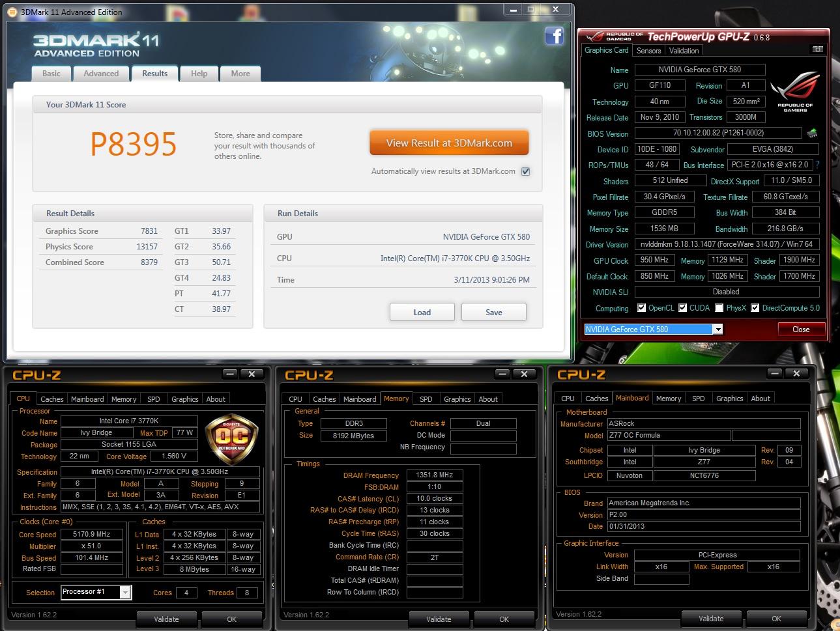Click View Result at 3DMark.com button
840x631 pixels.
(x=449, y=143)
